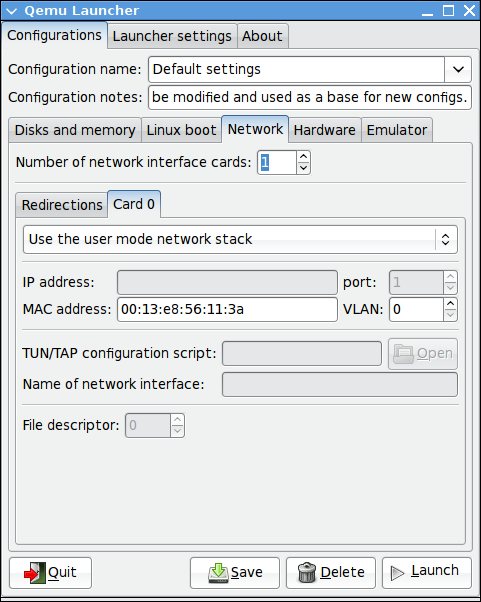The image size is (481, 602).
Task: Open the network mode combo box
Action: (x=240, y=239)
